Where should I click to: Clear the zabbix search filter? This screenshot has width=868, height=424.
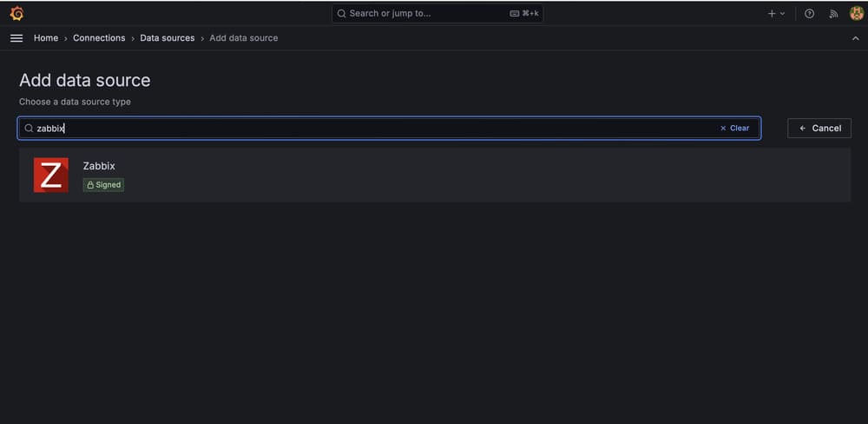point(734,128)
